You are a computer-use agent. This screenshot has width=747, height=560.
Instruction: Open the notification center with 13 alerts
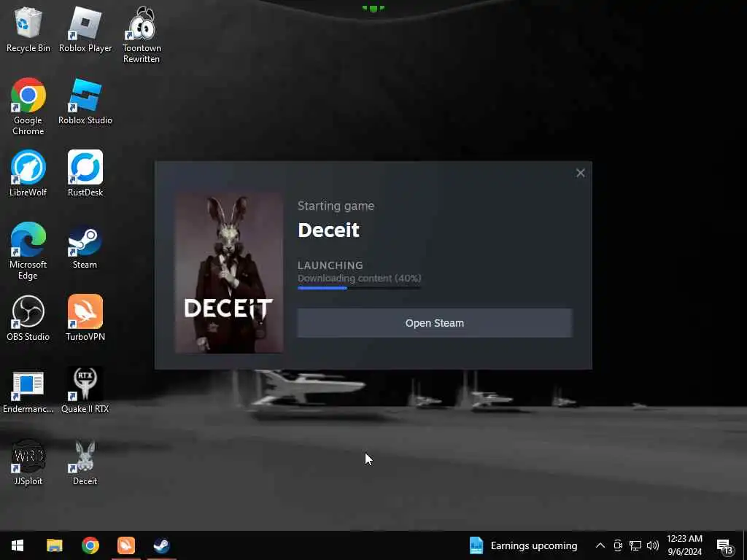point(725,547)
